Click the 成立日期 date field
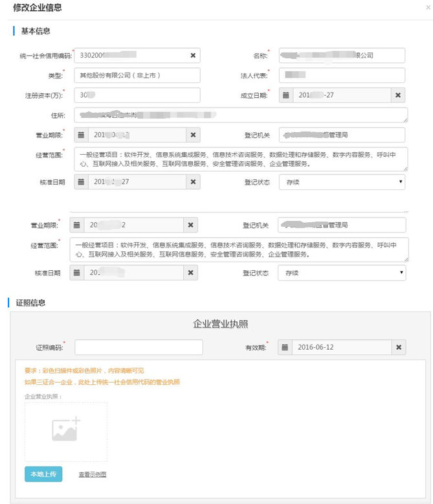This screenshot has width=433, height=504. click(342, 95)
